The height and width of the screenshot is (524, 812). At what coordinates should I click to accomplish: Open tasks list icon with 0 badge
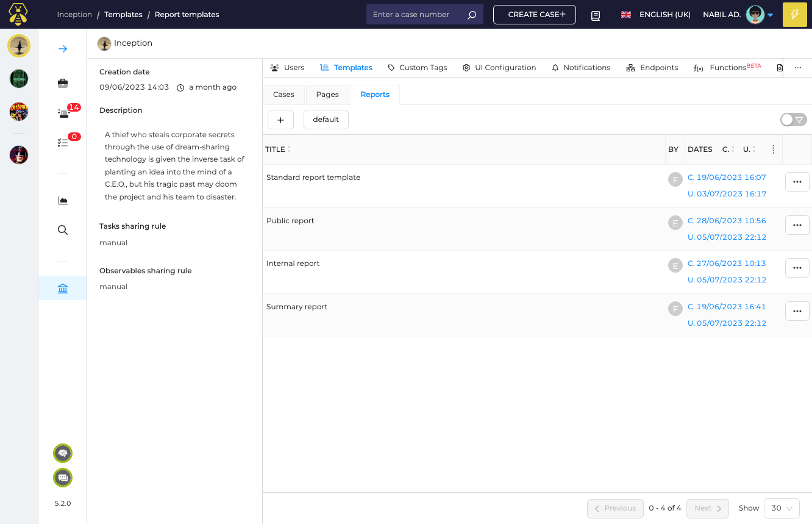coord(63,142)
